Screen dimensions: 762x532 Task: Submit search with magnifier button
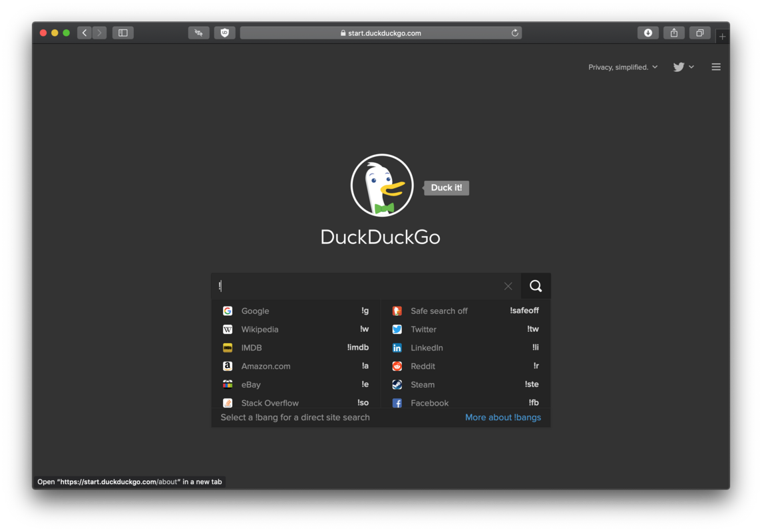(536, 286)
